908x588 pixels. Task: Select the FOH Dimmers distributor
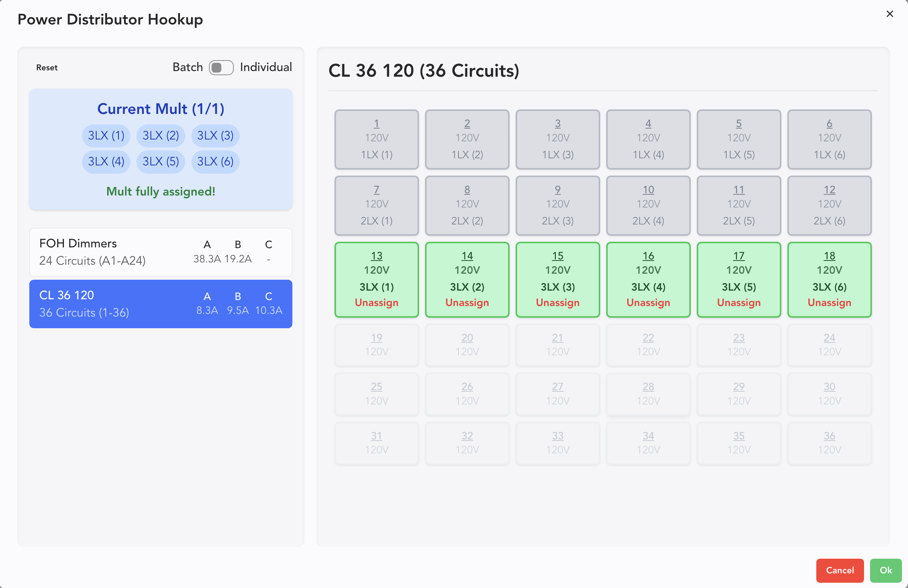(x=160, y=252)
